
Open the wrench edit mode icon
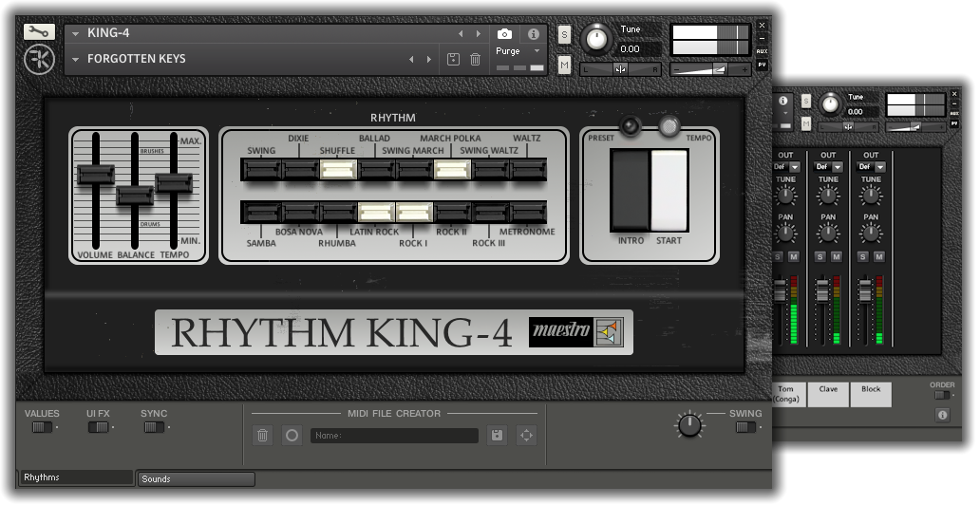point(39,32)
